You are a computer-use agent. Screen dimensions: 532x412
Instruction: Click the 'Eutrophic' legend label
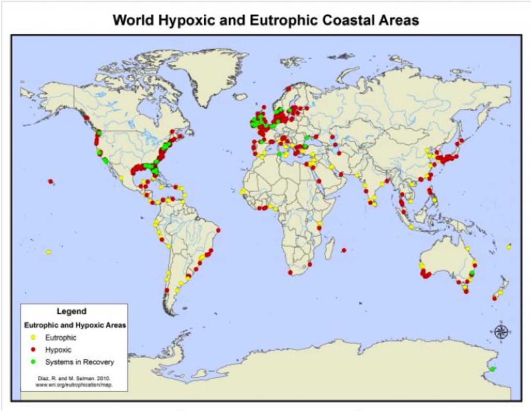[x=61, y=338]
